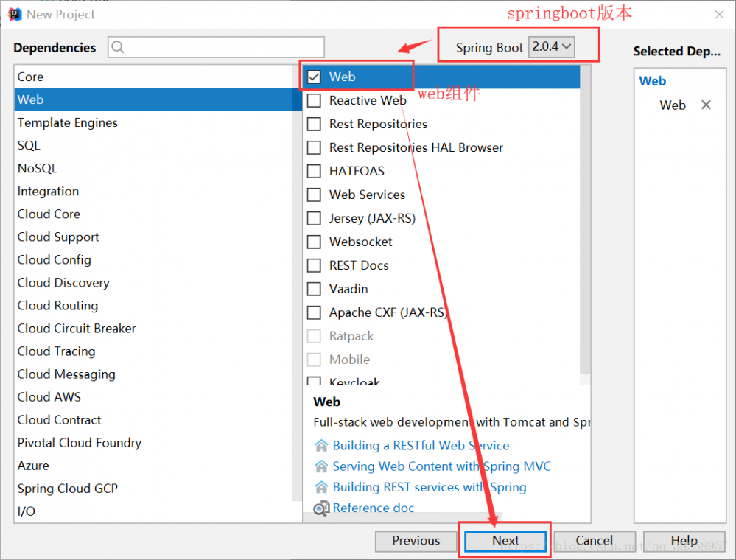
Task: Select the Cloud Contract category
Action: pyautogui.click(x=153, y=420)
